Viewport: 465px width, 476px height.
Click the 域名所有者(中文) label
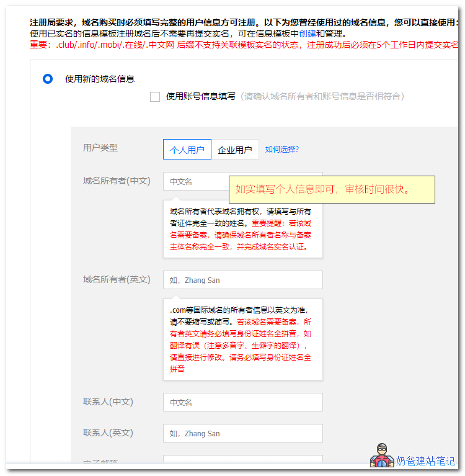117,181
